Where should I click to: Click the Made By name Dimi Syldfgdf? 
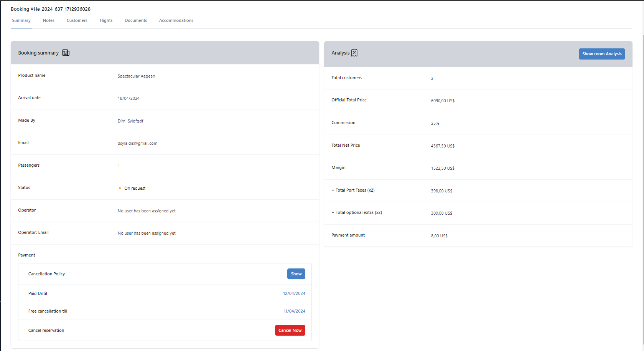pos(130,121)
